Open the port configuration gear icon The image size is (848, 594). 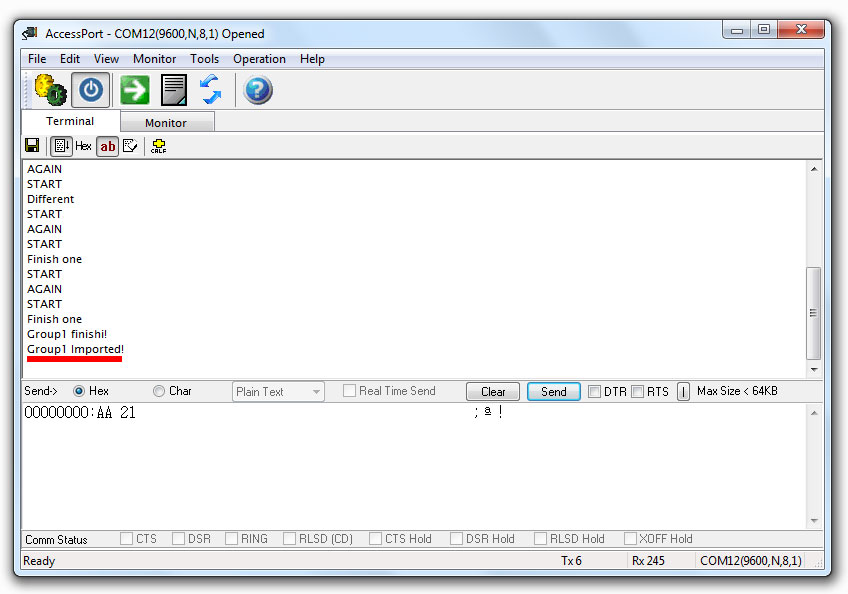pos(50,90)
